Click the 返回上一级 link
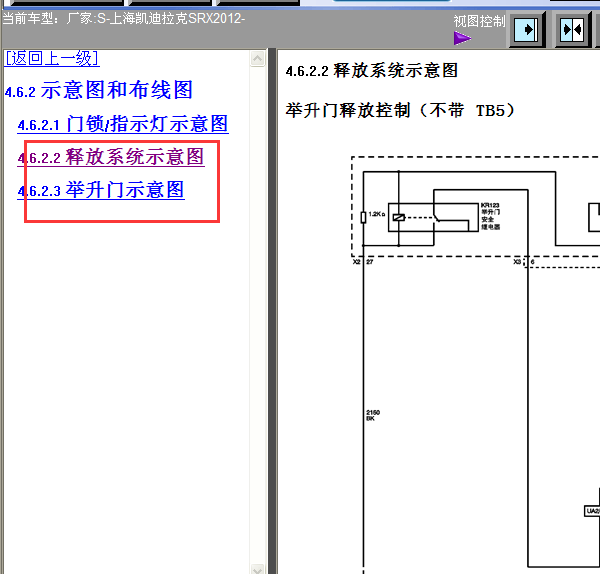Image resolution: width=600 pixels, height=574 pixels. tap(52, 59)
